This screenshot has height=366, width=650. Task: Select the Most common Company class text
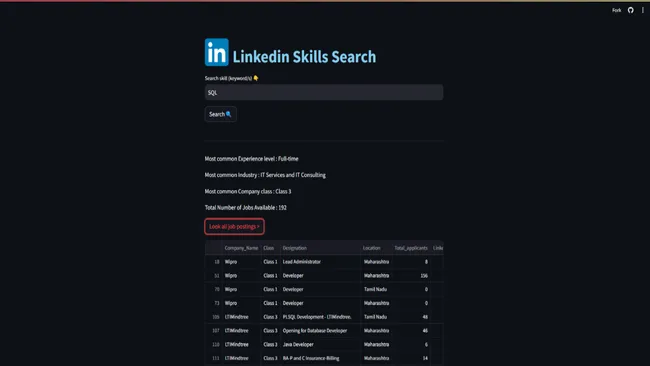point(248,191)
